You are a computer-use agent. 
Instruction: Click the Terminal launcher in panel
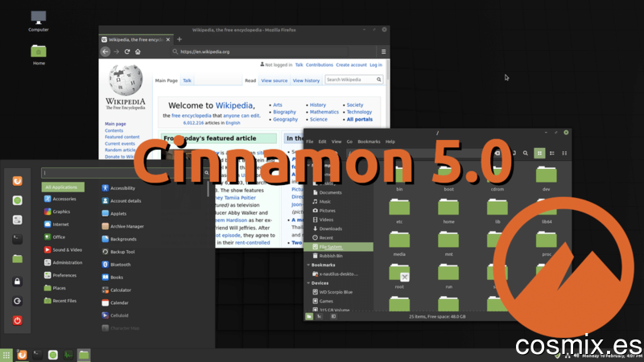click(x=37, y=355)
